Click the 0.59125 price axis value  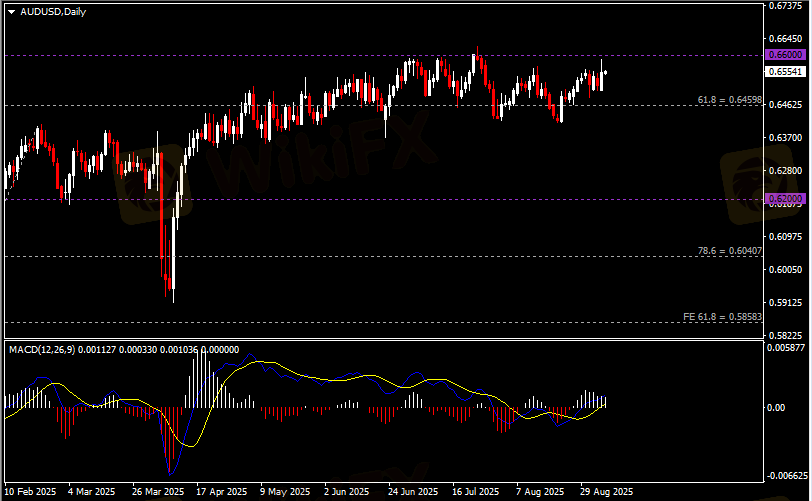coord(785,302)
